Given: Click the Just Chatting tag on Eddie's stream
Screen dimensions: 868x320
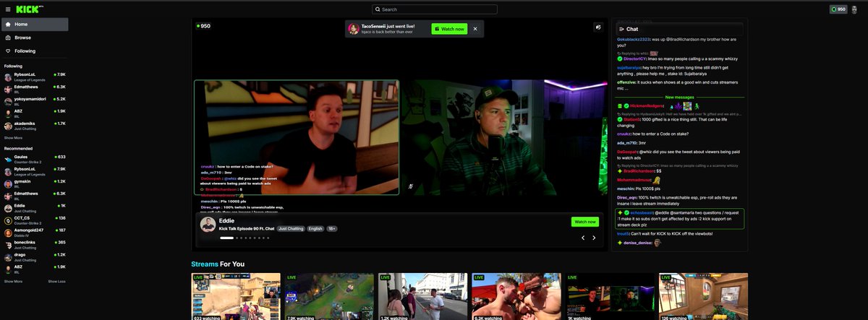Looking at the screenshot, I should (x=291, y=228).
